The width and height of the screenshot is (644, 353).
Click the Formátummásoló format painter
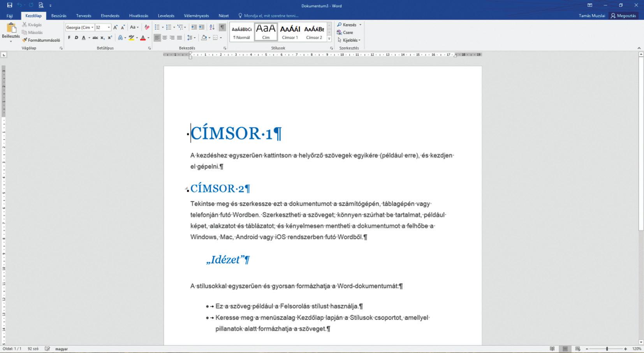pos(41,40)
